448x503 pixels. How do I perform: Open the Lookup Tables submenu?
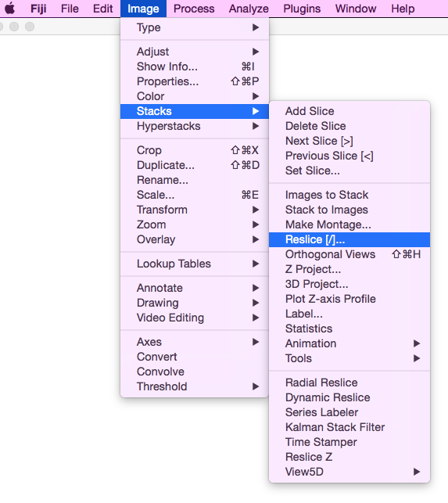point(195,264)
